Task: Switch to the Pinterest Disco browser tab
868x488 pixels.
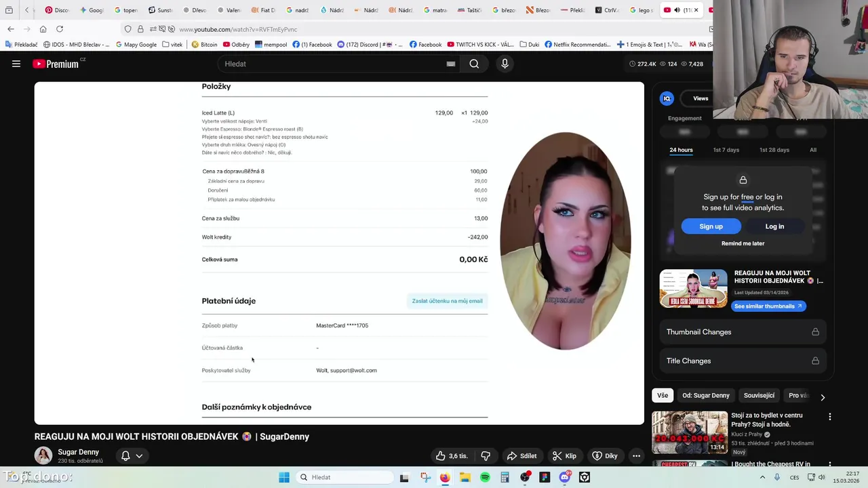Action: point(57,10)
